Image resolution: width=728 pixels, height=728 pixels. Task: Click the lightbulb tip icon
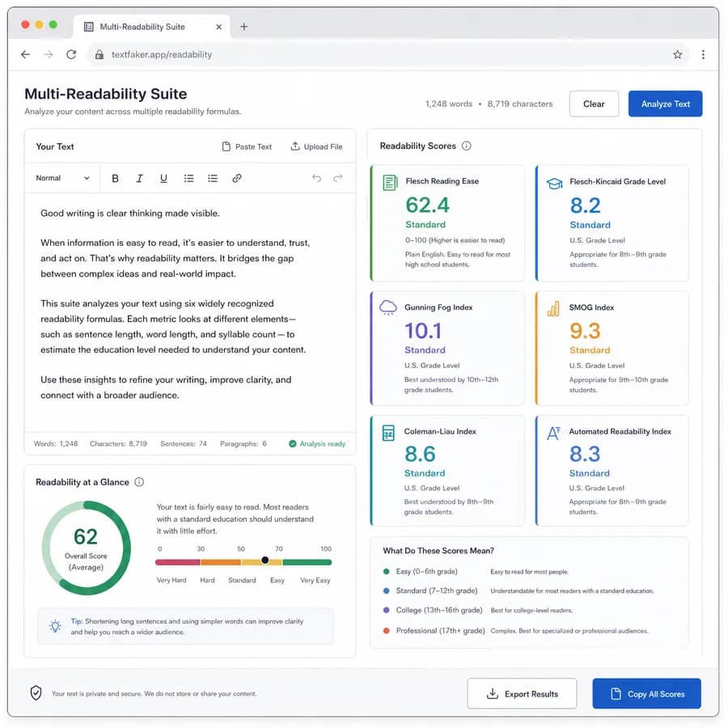point(55,626)
